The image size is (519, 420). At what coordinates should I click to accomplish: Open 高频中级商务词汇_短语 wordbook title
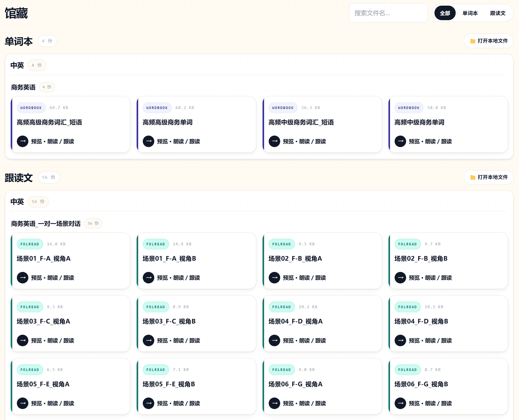(x=301, y=122)
